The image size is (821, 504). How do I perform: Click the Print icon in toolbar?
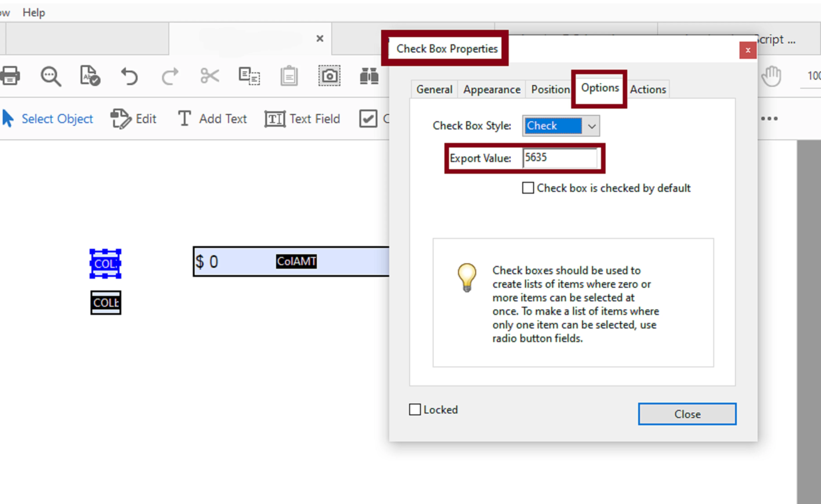coord(10,76)
